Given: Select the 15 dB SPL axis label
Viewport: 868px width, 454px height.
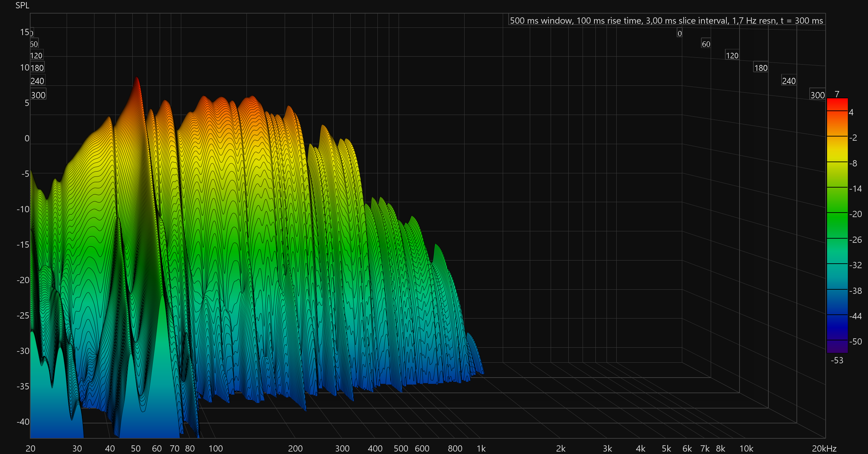Looking at the screenshot, I should click(25, 32).
